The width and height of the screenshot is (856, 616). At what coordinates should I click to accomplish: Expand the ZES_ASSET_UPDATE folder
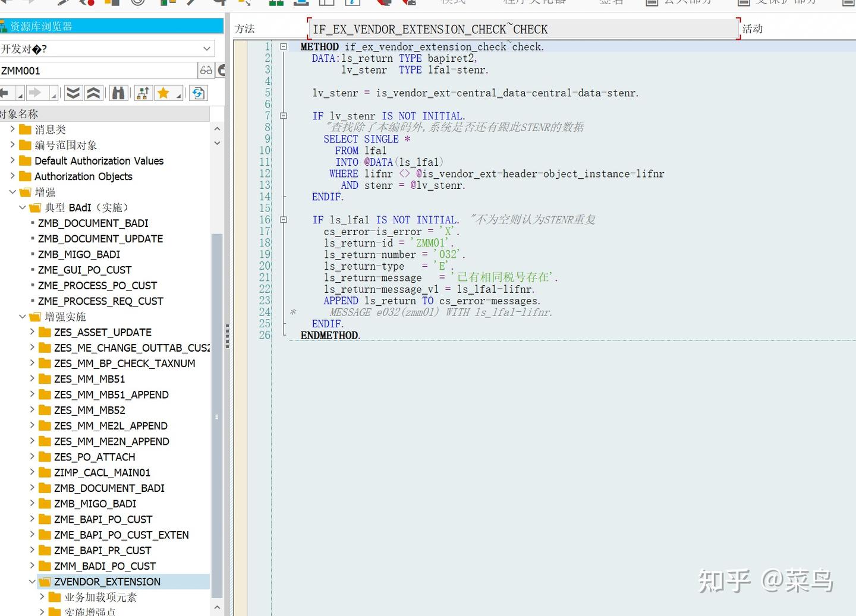pyautogui.click(x=32, y=332)
